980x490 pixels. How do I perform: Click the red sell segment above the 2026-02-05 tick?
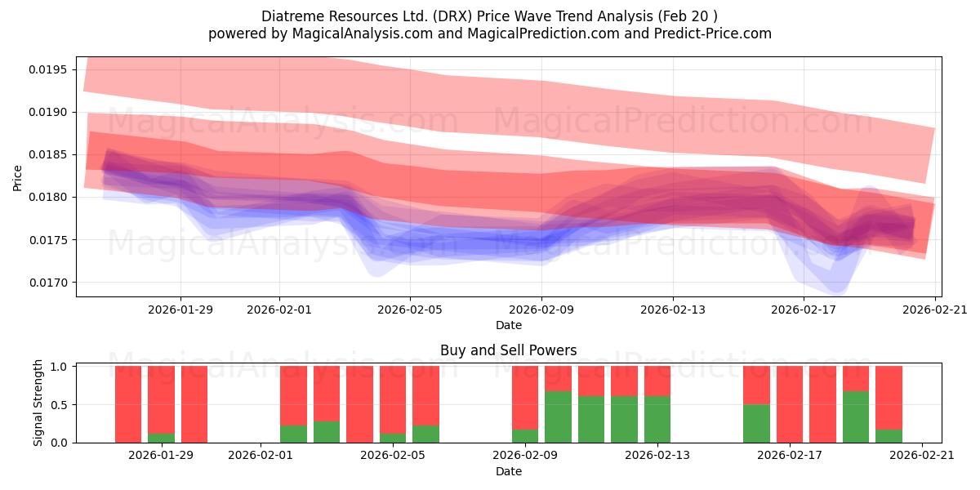(393, 399)
